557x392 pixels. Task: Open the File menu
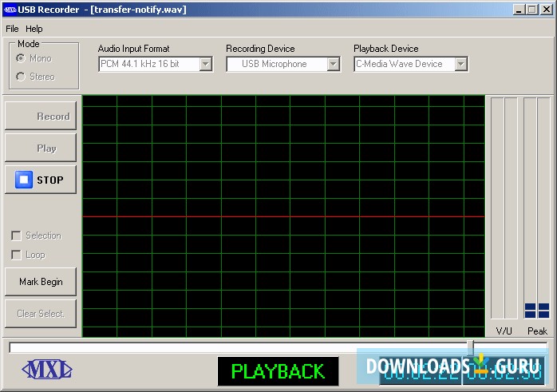tap(12, 29)
